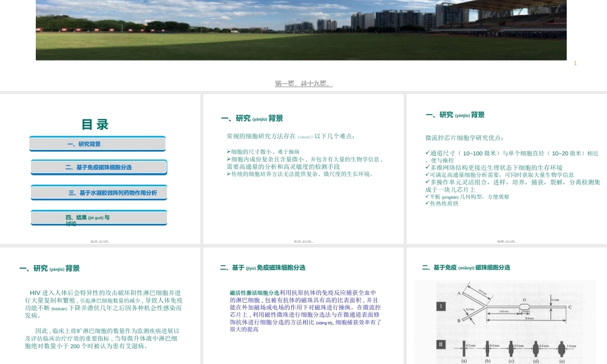Click the diagram label (a) on the channel figure
The width and height of the screenshot is (607, 364).
point(464,360)
